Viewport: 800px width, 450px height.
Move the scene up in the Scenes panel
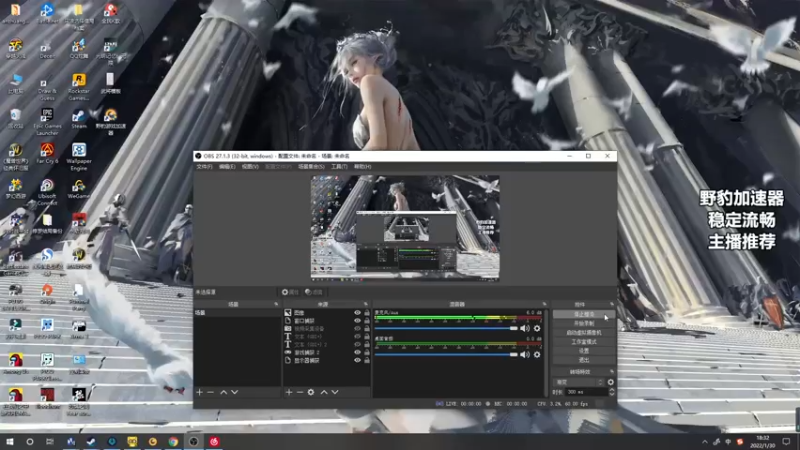coord(223,392)
